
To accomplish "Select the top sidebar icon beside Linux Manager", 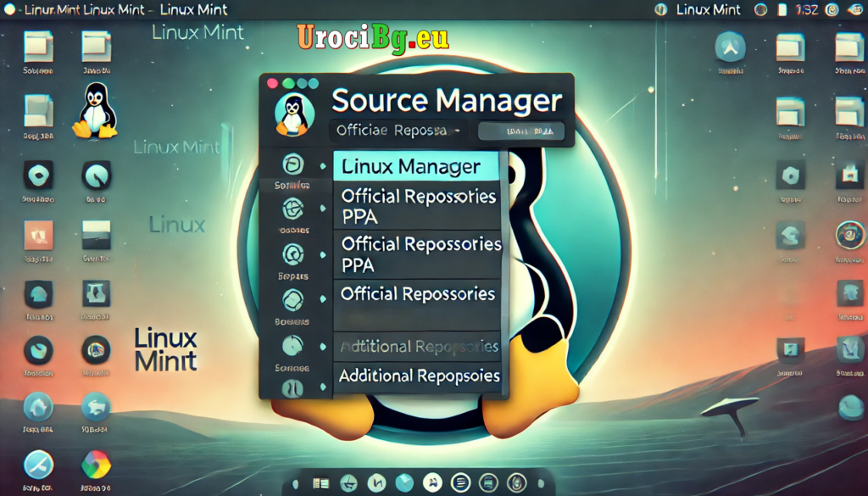I will click(x=292, y=165).
